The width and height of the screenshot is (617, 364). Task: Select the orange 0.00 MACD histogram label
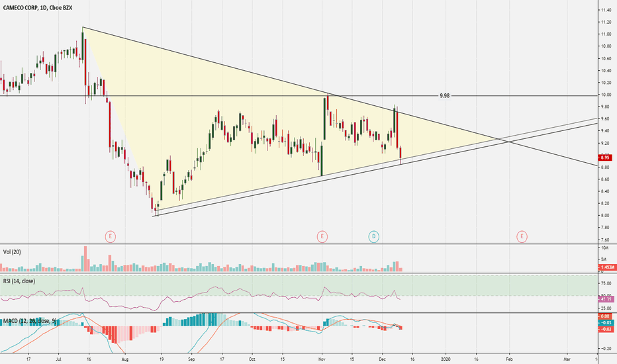(x=605, y=316)
